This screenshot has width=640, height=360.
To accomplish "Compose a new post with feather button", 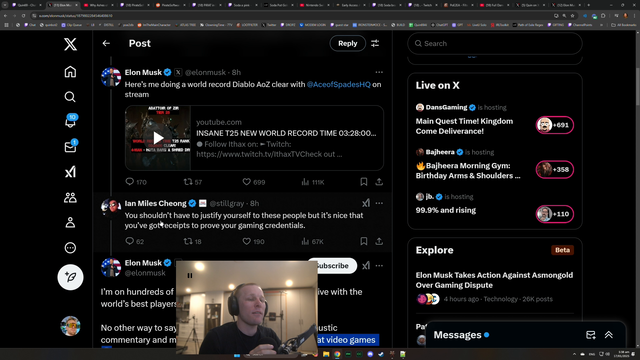I will [70, 277].
